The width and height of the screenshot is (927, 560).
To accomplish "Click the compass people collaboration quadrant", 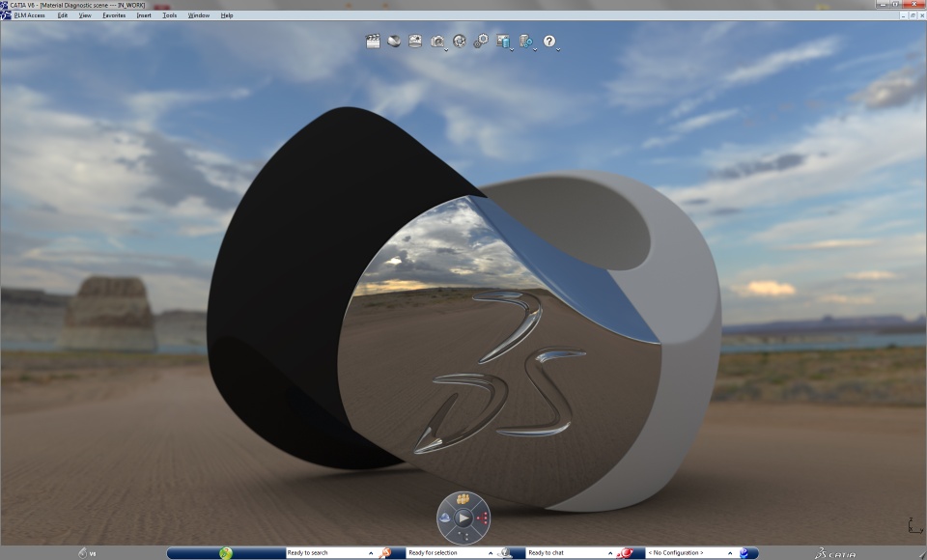I will (463, 500).
